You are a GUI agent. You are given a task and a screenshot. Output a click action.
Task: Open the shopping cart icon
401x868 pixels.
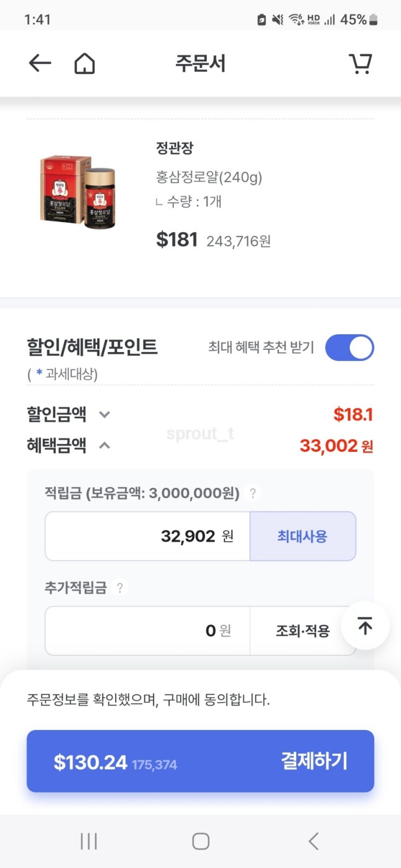click(x=361, y=64)
